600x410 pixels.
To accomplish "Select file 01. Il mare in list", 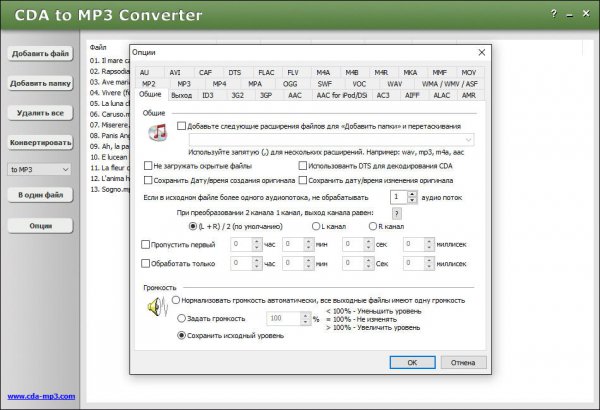I will click(x=109, y=60).
